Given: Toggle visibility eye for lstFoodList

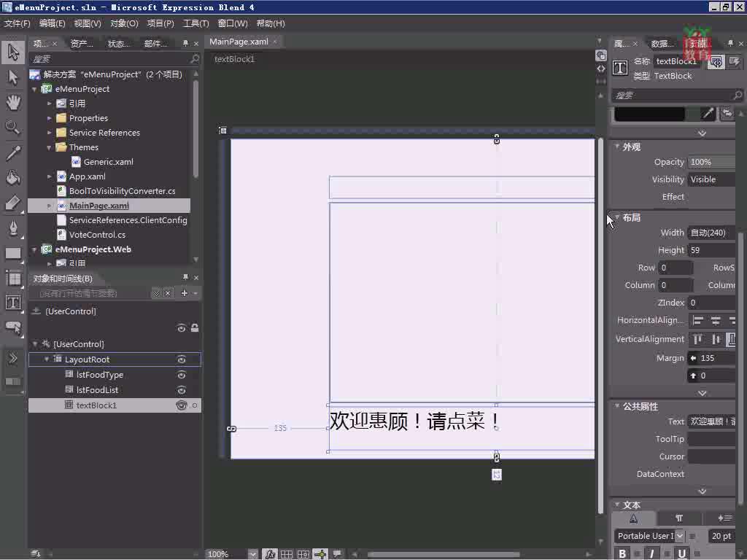Looking at the screenshot, I should point(182,391).
